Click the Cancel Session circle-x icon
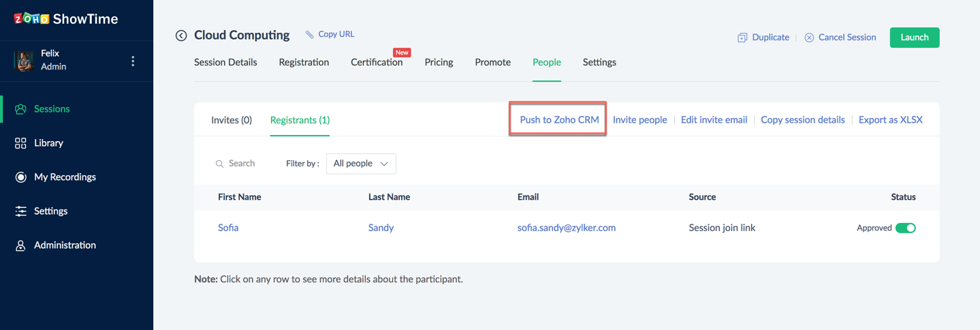This screenshot has height=330, width=980. [x=809, y=37]
